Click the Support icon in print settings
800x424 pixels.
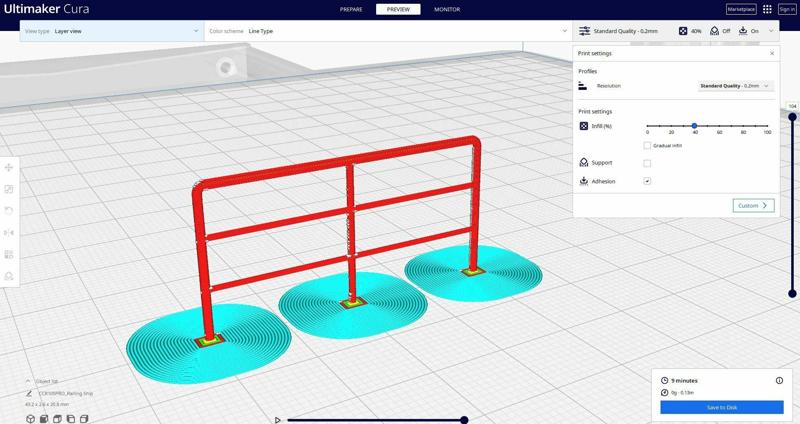(584, 162)
